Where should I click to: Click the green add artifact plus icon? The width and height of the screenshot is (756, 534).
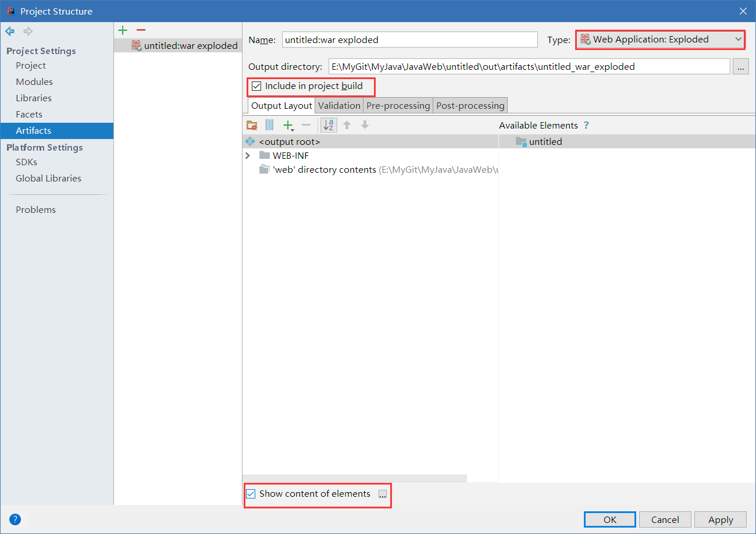(123, 30)
